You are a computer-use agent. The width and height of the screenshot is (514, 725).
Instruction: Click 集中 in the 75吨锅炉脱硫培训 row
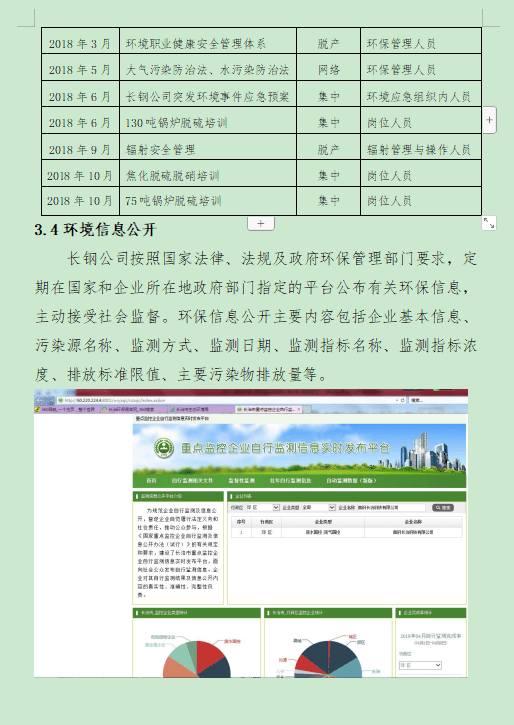[329, 201]
